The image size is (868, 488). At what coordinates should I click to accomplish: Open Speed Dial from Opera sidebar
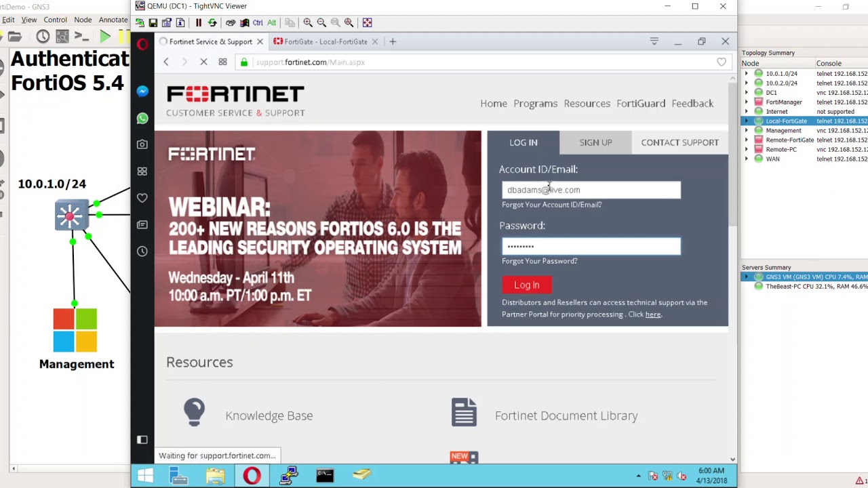(142, 171)
